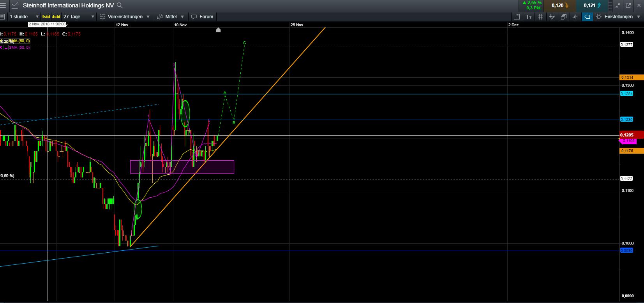Click the white 0,1122 price level label
The width and height of the screenshot is (644, 303).
pyautogui.click(x=626, y=179)
